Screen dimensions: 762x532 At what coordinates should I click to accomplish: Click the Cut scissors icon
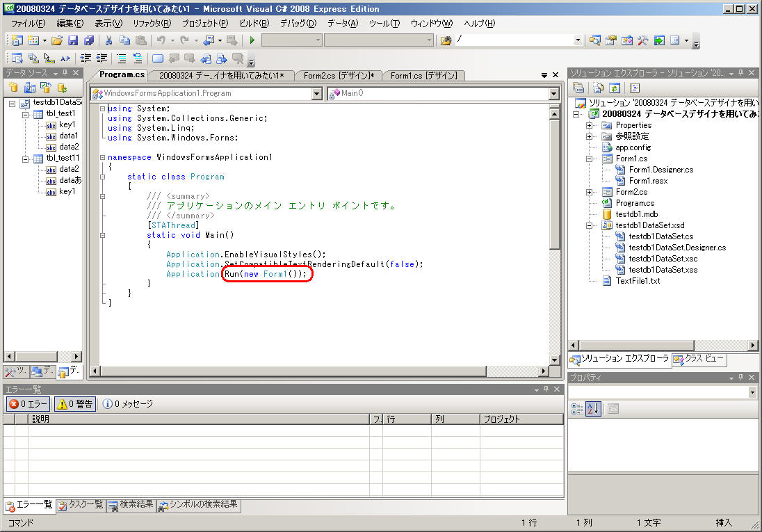tap(109, 40)
